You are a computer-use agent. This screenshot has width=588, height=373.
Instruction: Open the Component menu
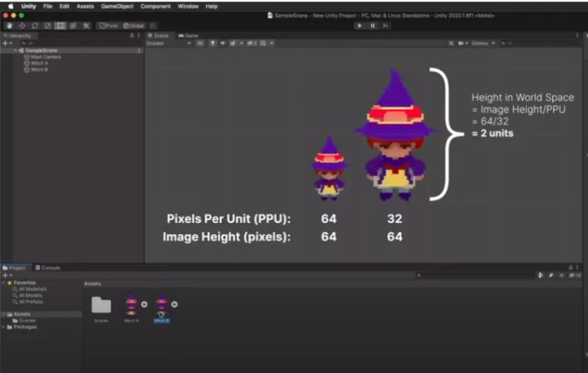pos(155,7)
